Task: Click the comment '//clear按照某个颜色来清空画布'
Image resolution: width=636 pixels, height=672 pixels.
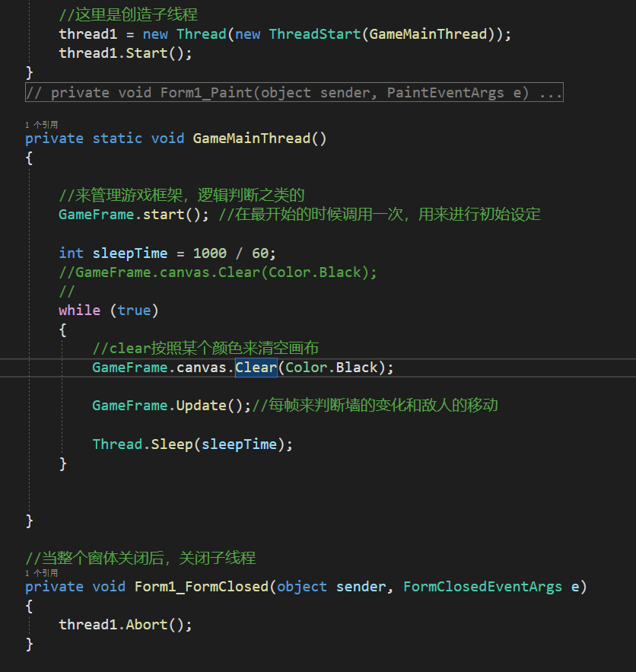Action: click(205, 348)
